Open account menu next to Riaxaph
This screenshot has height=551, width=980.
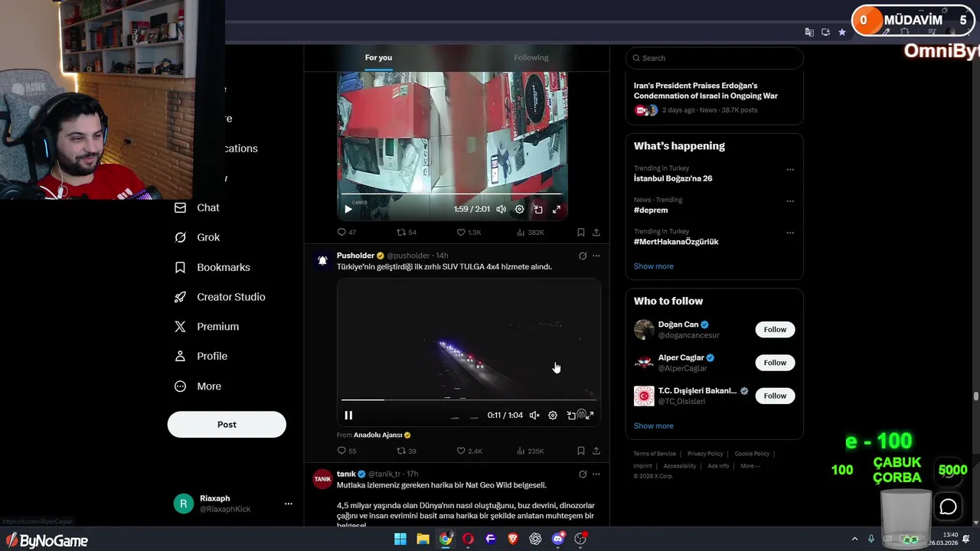(x=289, y=504)
